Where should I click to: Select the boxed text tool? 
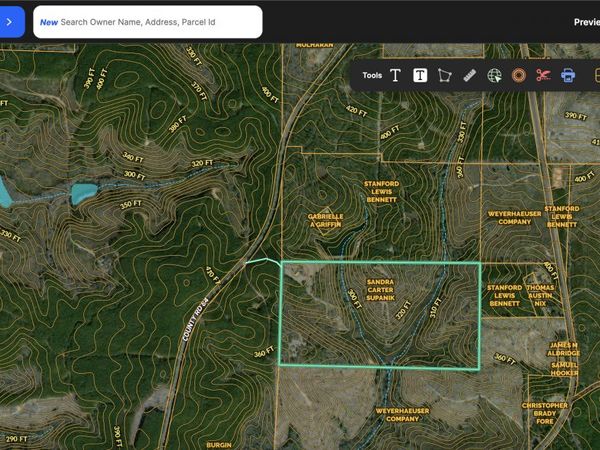point(420,75)
